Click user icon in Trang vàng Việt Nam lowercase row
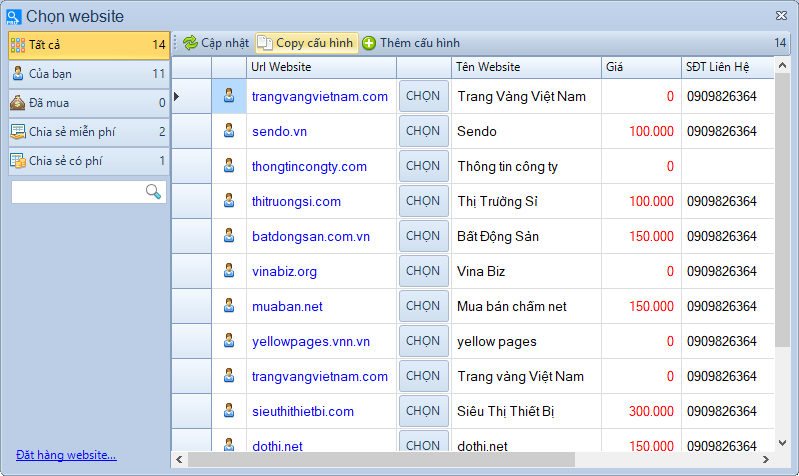 (x=229, y=376)
